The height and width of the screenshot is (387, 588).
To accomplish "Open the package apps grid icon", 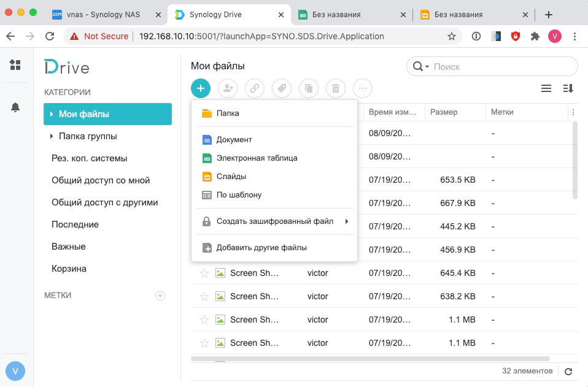I will [x=15, y=65].
